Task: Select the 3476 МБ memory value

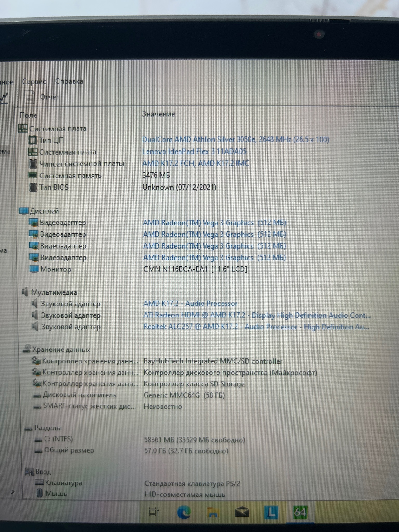Action: [x=156, y=176]
